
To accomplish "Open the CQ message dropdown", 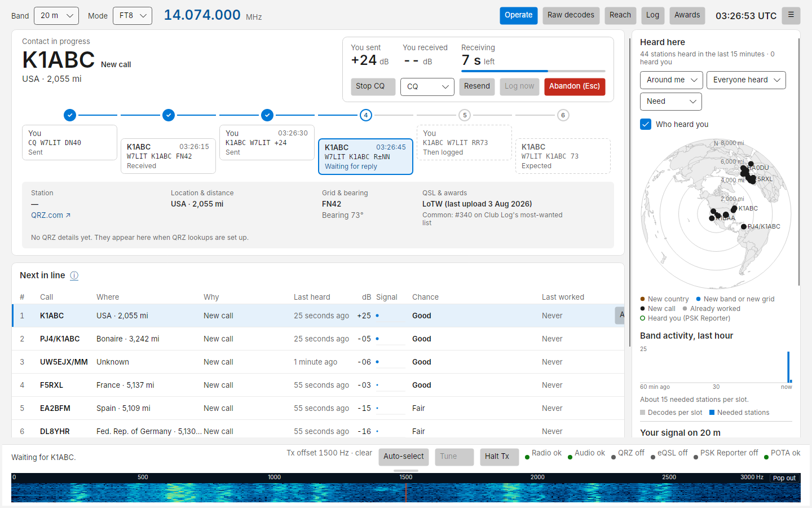I will [427, 86].
